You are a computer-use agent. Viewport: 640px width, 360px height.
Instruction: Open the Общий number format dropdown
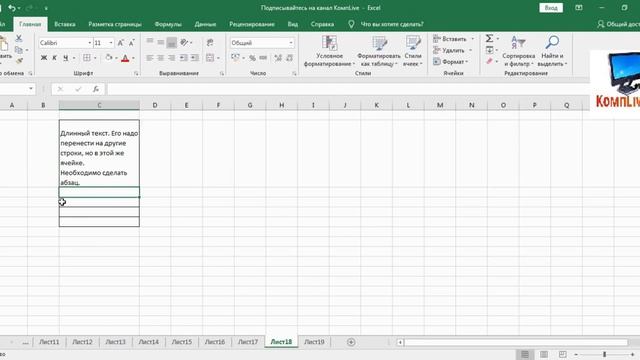click(291, 43)
